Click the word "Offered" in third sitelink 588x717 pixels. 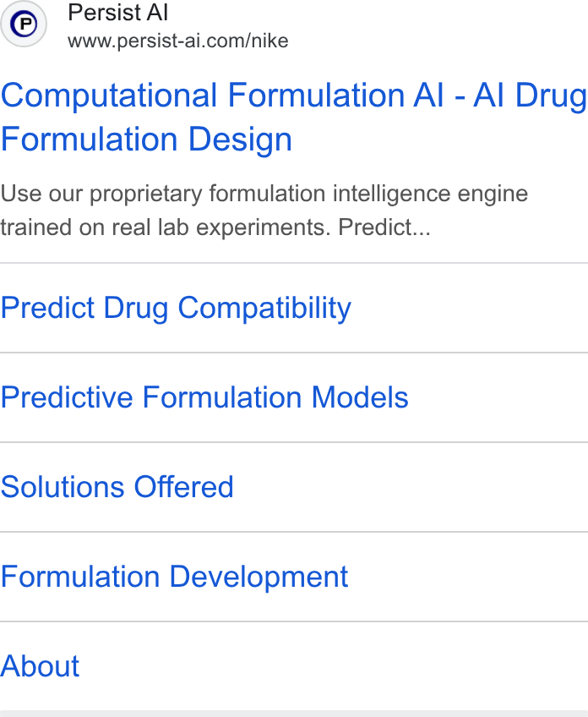click(183, 486)
